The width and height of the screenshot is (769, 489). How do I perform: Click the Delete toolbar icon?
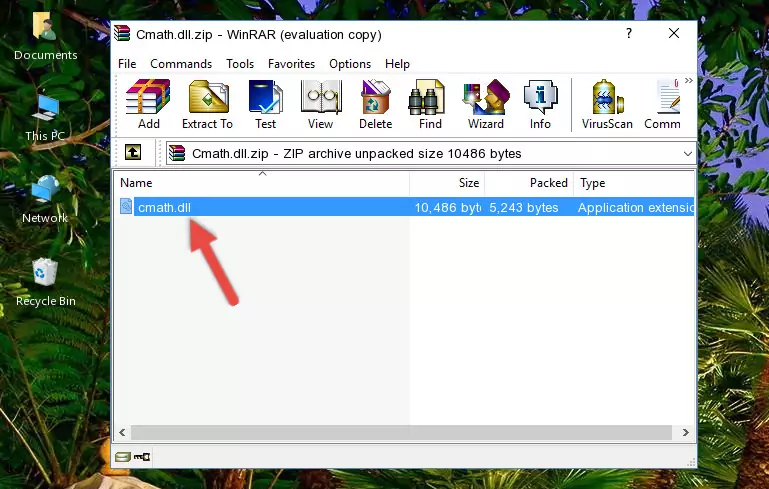[x=376, y=104]
